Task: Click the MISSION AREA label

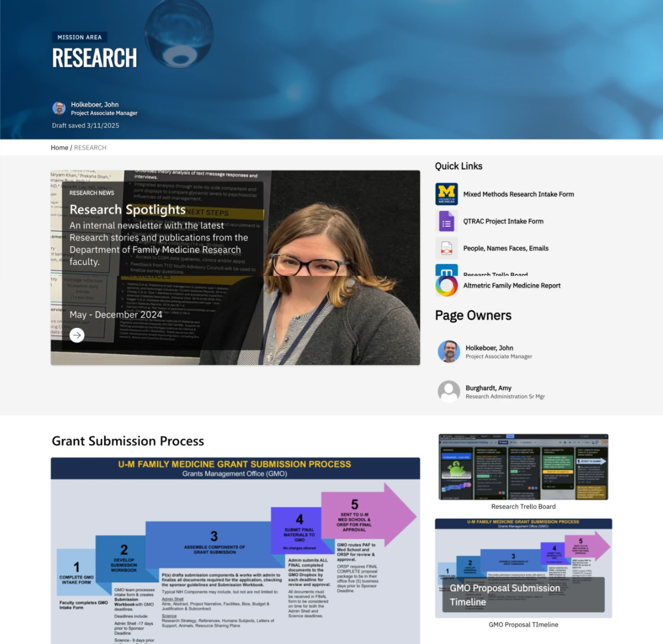Action: pyautogui.click(x=80, y=37)
